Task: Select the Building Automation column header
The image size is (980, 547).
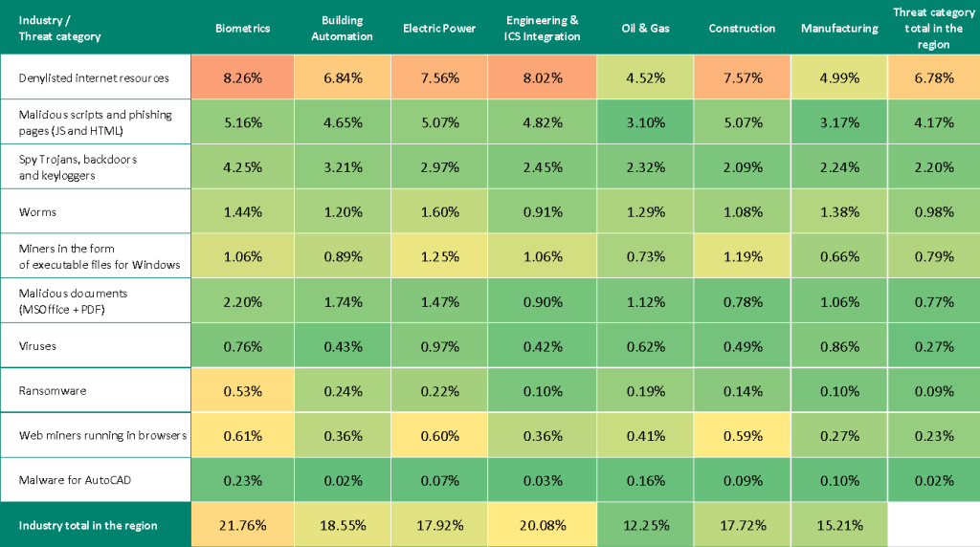Action: (x=342, y=29)
